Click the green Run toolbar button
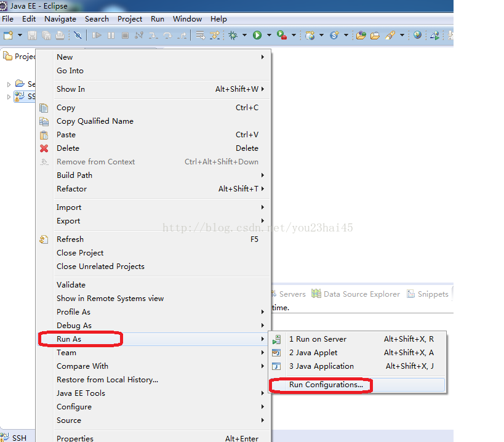The height and width of the screenshot is (442, 504). click(x=257, y=35)
